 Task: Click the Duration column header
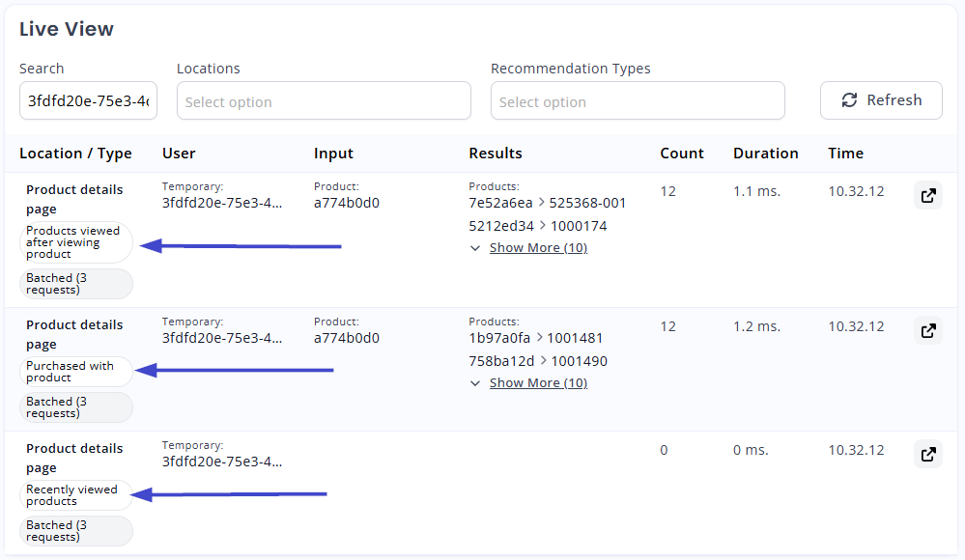pos(766,154)
